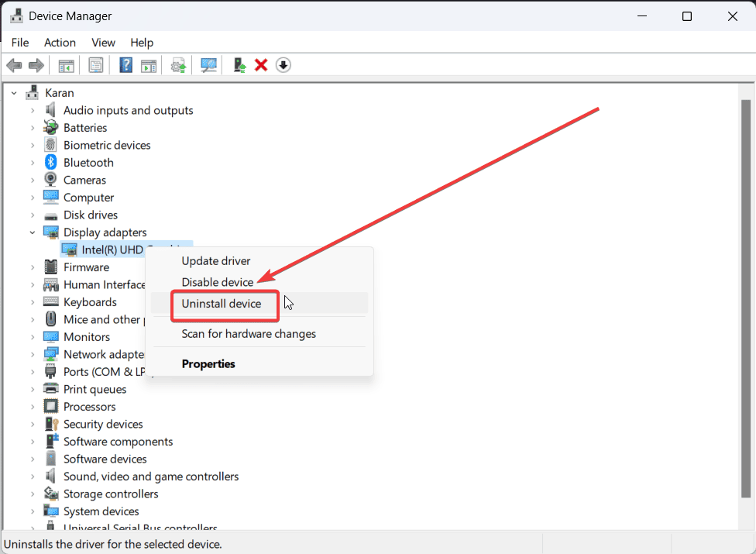Click the forward navigation arrow
Viewport: 756px width, 554px height.
(x=36, y=64)
